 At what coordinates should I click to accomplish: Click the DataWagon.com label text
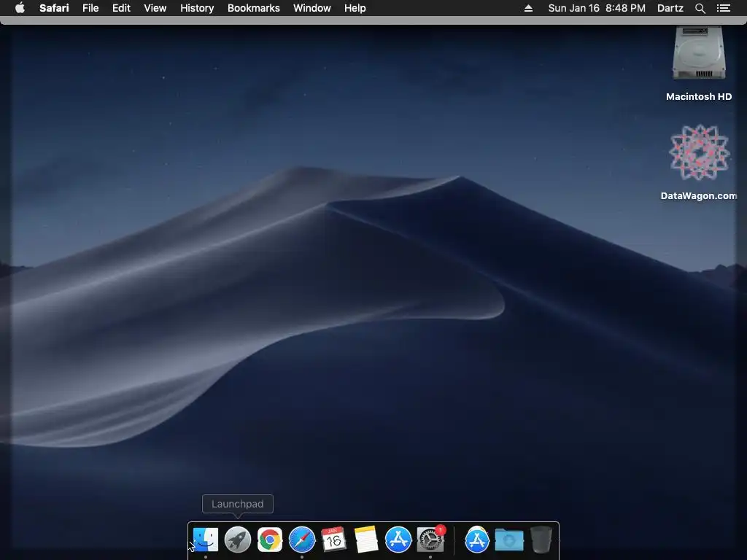(x=699, y=195)
